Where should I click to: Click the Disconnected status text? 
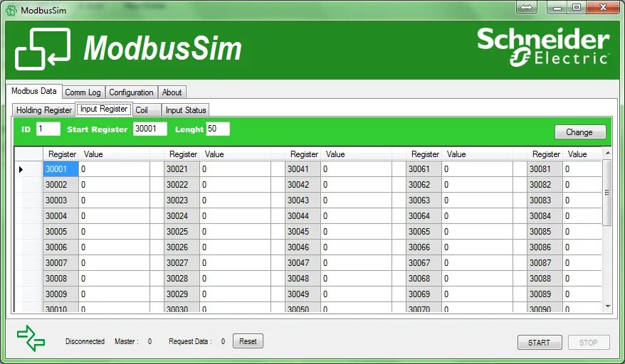(85, 341)
